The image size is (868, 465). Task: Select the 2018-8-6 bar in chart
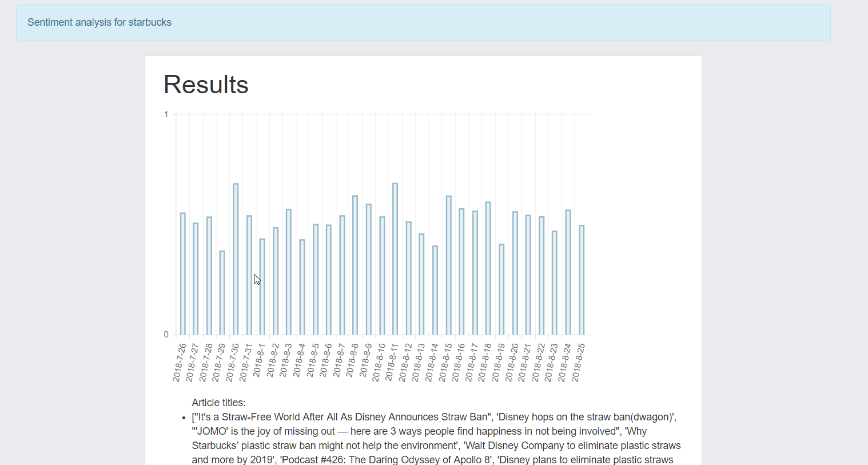pyautogui.click(x=329, y=280)
